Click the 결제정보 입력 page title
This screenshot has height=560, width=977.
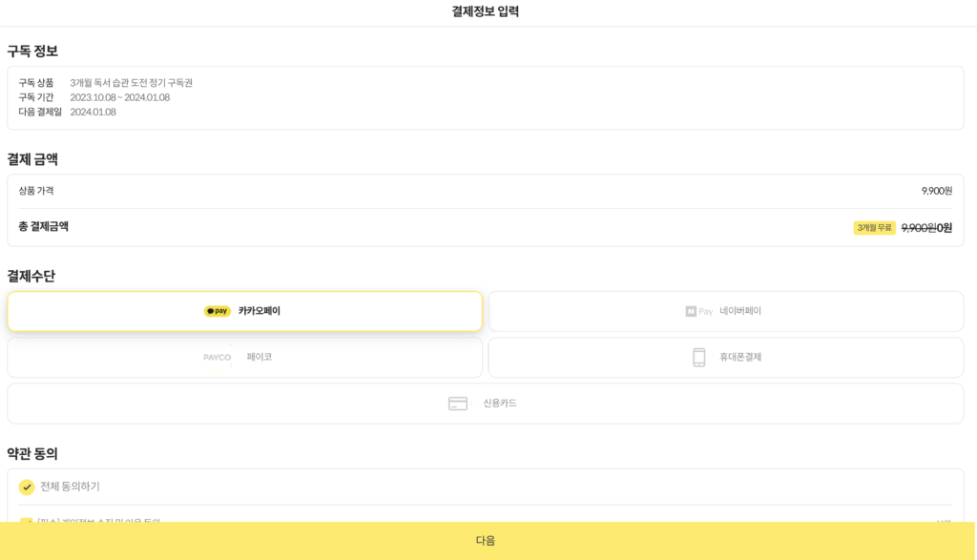(x=487, y=10)
